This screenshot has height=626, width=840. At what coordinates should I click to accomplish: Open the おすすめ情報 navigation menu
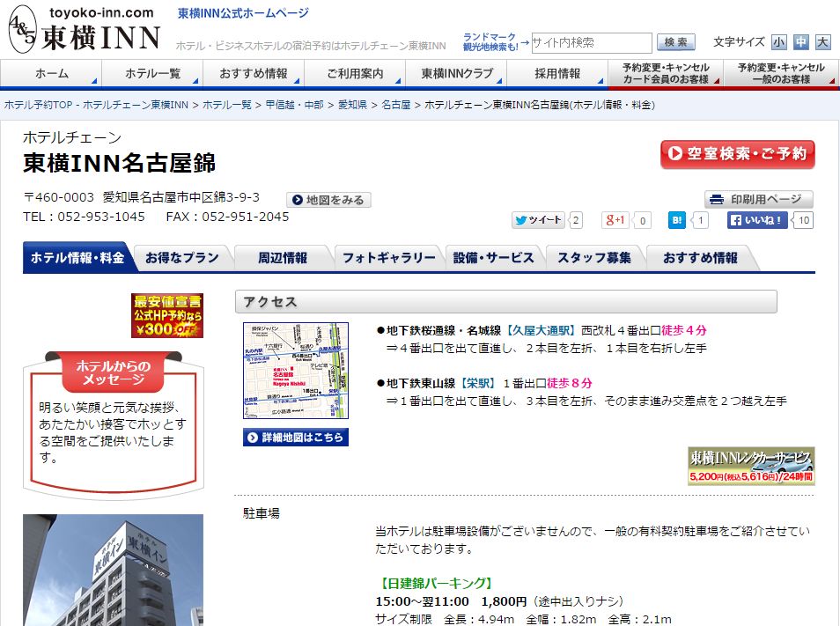pyautogui.click(x=254, y=73)
